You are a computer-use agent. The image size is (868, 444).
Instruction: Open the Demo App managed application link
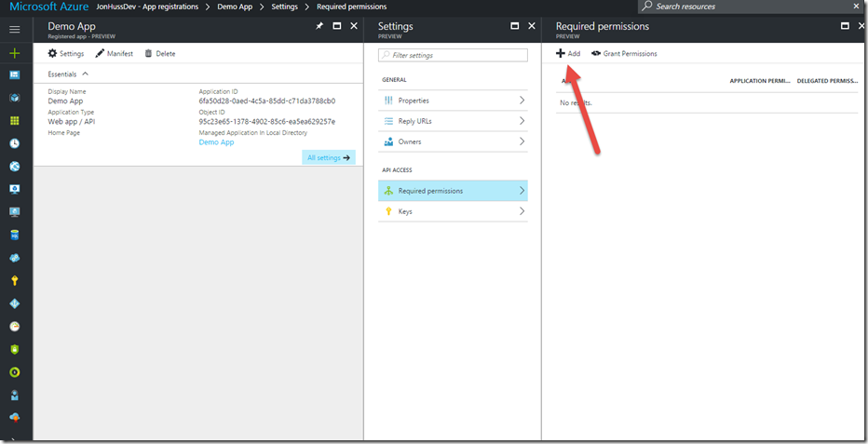(x=216, y=142)
